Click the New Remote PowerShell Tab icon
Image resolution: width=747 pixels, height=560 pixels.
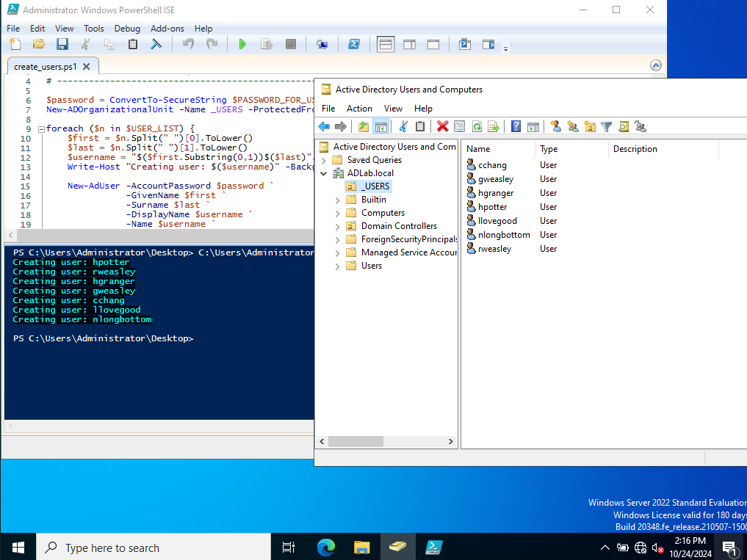[x=322, y=45]
